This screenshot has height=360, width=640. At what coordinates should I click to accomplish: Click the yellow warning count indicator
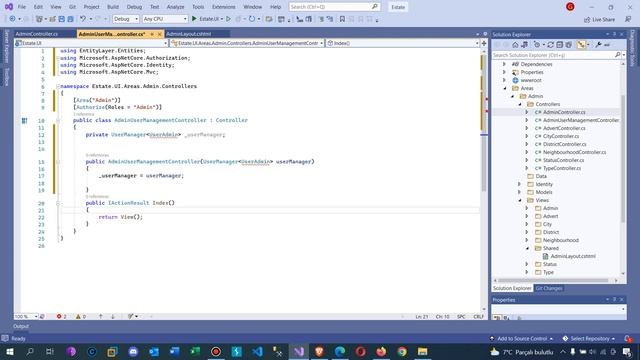pyautogui.click(x=81, y=316)
